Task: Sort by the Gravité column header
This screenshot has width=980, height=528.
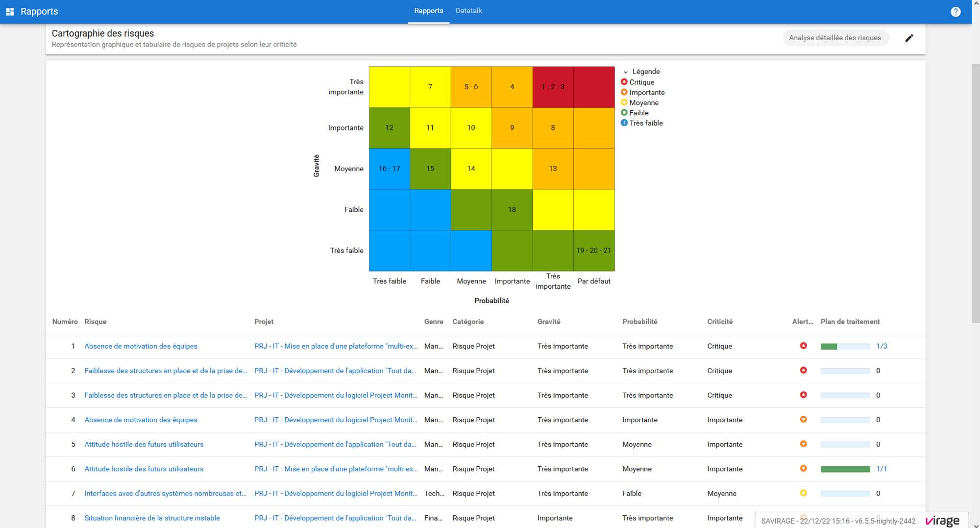Action: click(549, 322)
